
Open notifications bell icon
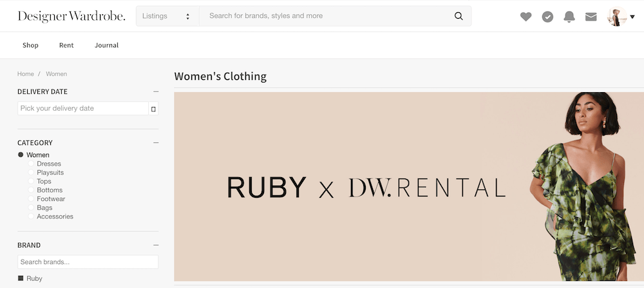click(x=569, y=17)
